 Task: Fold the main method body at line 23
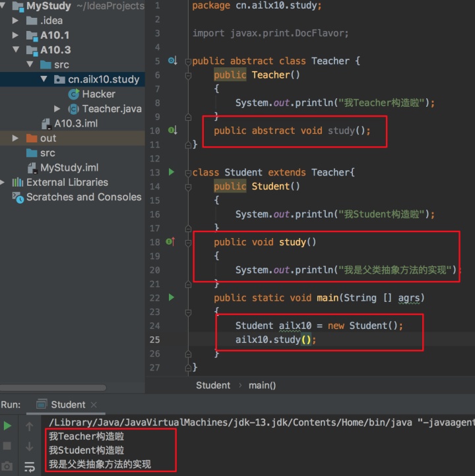click(188, 312)
